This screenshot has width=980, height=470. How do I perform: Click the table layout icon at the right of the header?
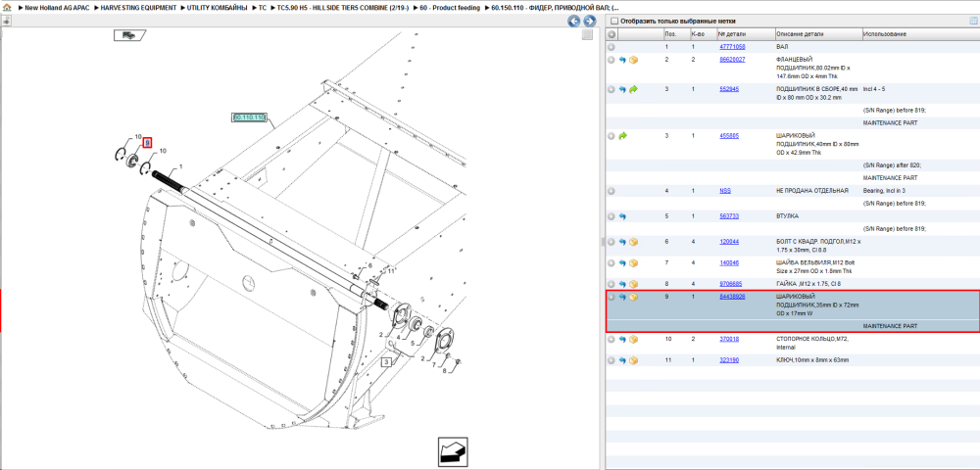(972, 21)
